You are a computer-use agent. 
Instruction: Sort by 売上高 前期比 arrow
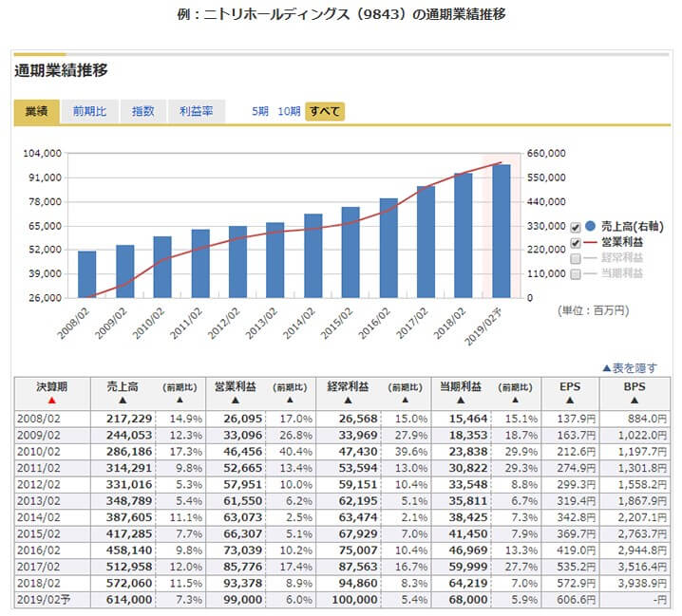[x=180, y=401]
